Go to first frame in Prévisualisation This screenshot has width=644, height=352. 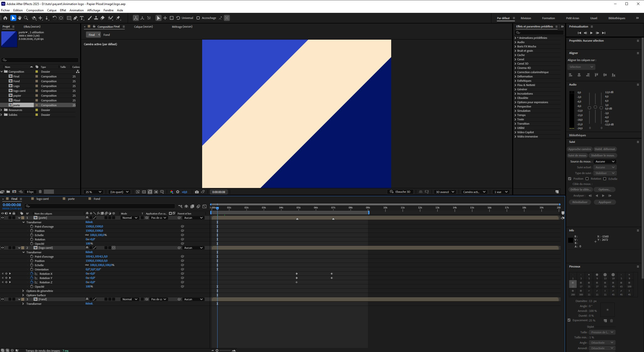[579, 33]
